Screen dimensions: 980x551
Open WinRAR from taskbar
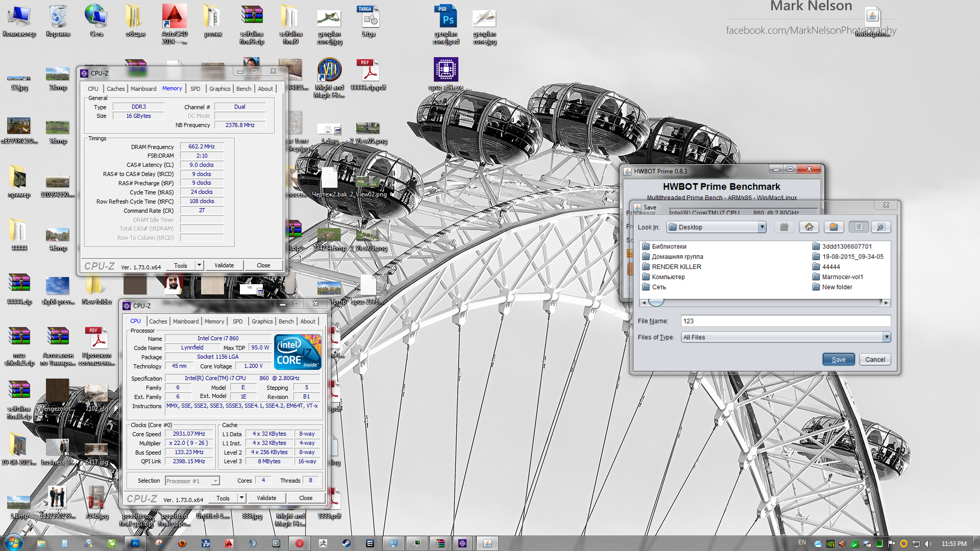pos(440,543)
